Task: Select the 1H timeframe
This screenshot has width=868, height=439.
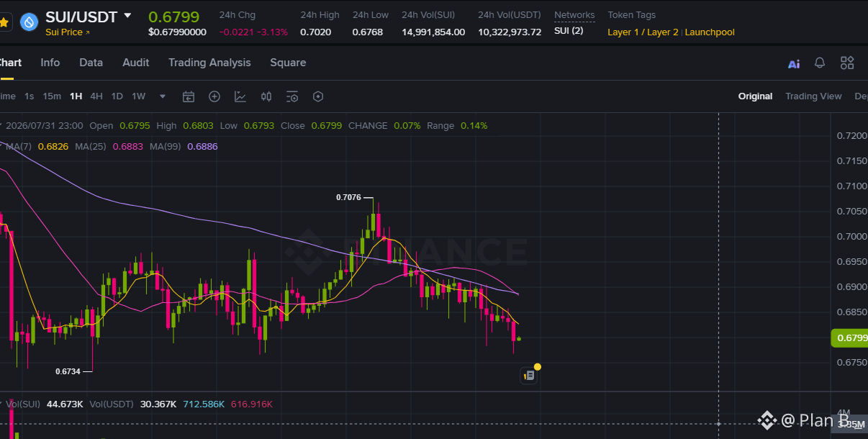Action: [x=76, y=96]
